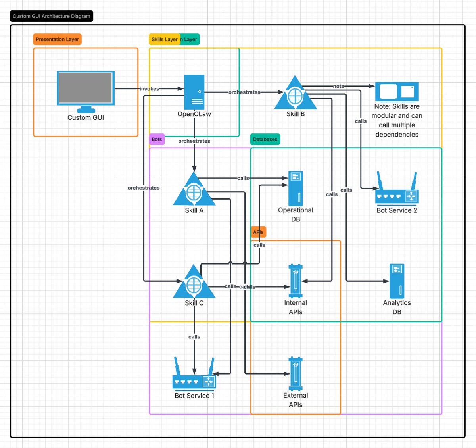Viewport: 476px width, 448px height.
Task: Click the Custom GUI Architecture Diagram title
Action: click(52, 16)
